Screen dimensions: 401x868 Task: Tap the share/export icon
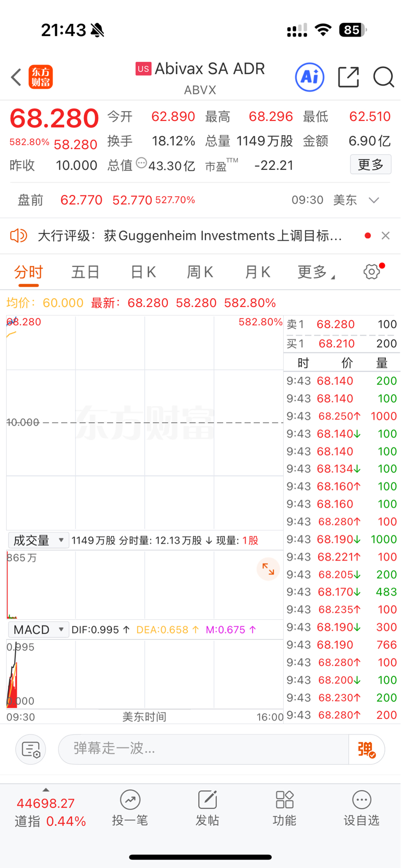(x=348, y=77)
